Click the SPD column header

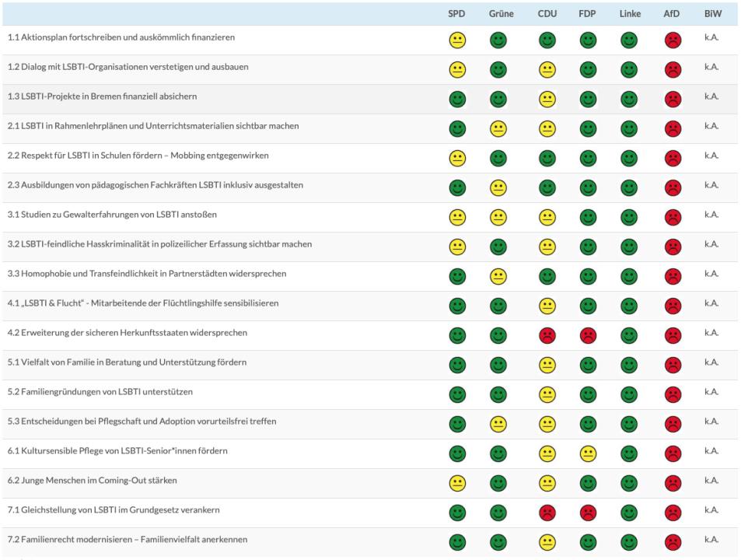point(456,14)
